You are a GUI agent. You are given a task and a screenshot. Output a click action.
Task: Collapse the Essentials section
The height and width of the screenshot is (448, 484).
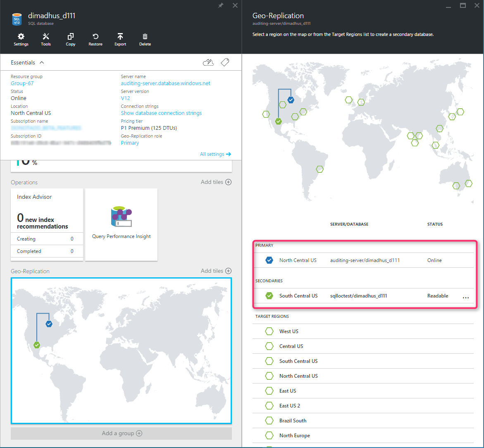coord(42,63)
